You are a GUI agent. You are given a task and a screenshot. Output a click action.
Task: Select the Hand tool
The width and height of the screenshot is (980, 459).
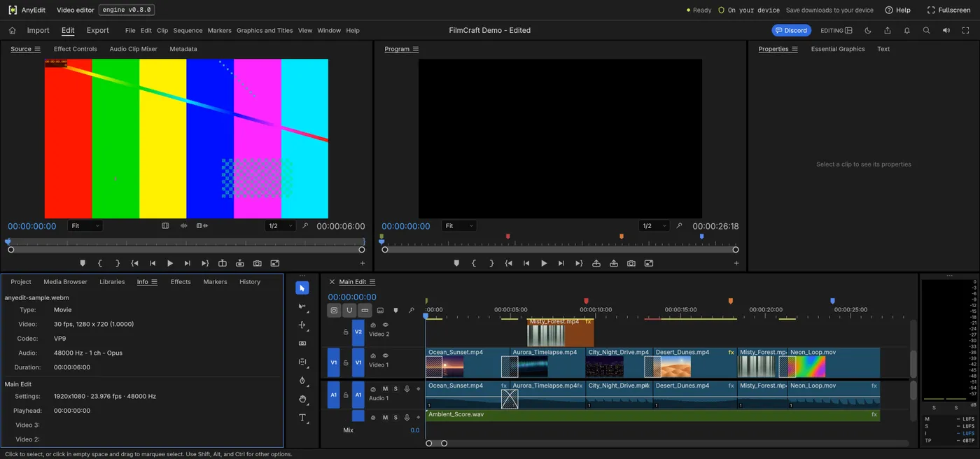pyautogui.click(x=302, y=399)
